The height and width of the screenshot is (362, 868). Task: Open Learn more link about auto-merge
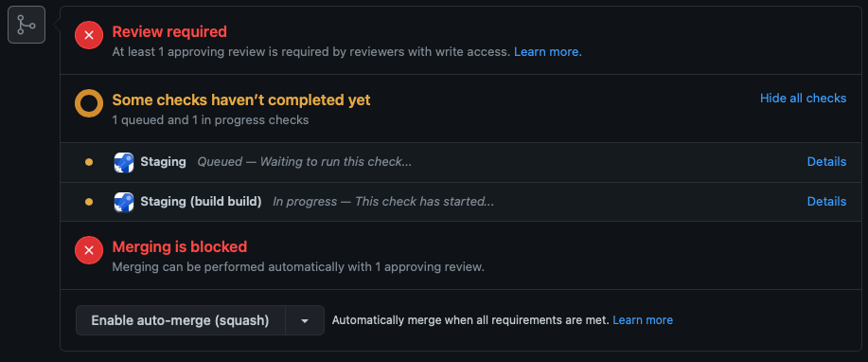(643, 320)
